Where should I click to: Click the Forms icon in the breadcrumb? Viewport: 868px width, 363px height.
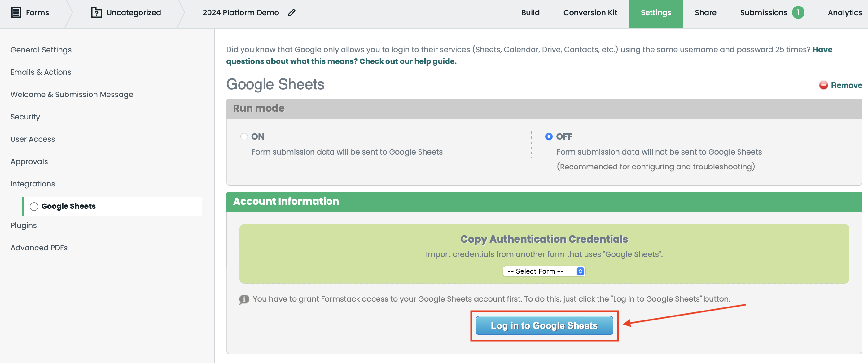tap(16, 12)
